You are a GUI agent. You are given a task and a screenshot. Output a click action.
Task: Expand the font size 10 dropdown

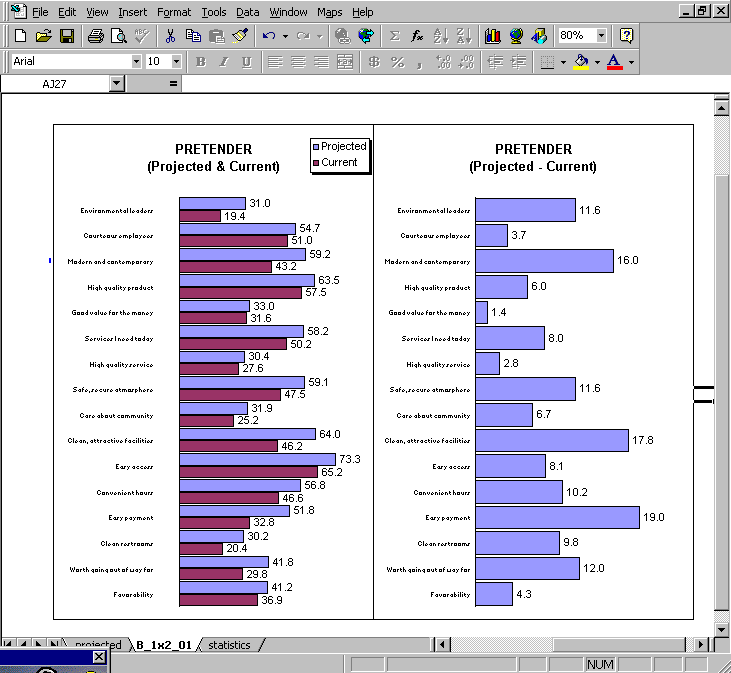176,62
